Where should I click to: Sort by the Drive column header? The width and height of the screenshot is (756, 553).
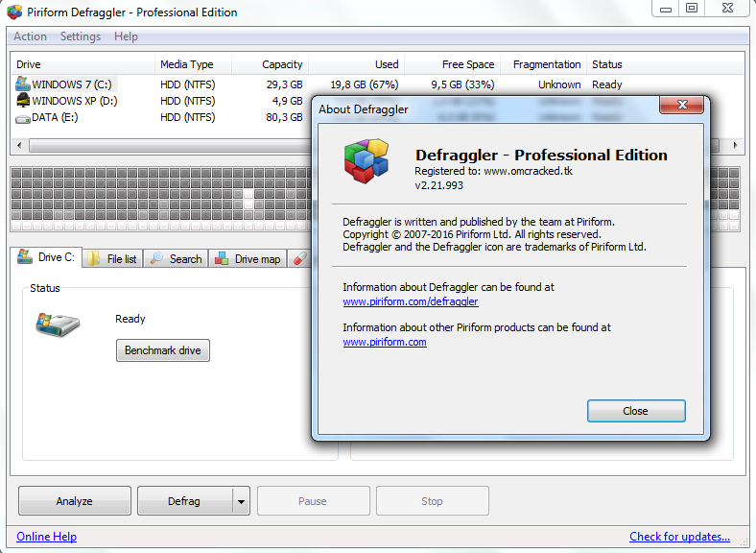click(83, 64)
